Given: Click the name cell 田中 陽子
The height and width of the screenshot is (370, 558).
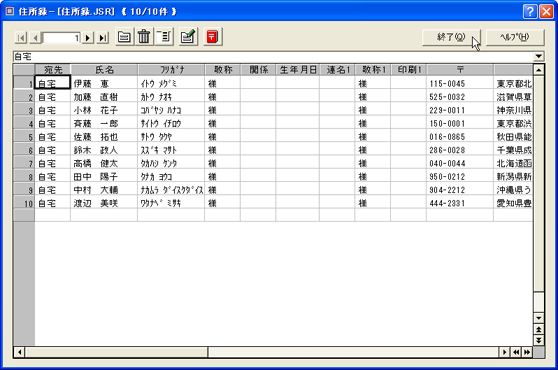Looking at the screenshot, I should click(104, 176).
